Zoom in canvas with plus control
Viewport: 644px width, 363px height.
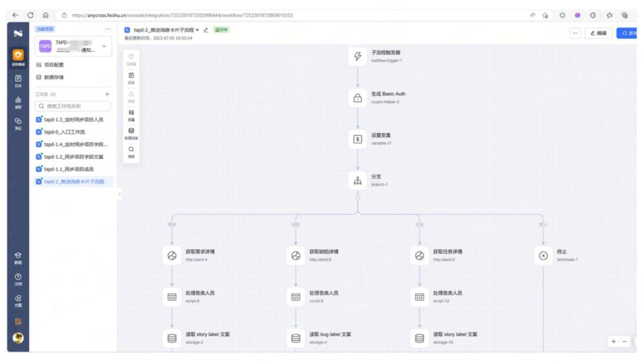pyautogui.click(x=614, y=341)
